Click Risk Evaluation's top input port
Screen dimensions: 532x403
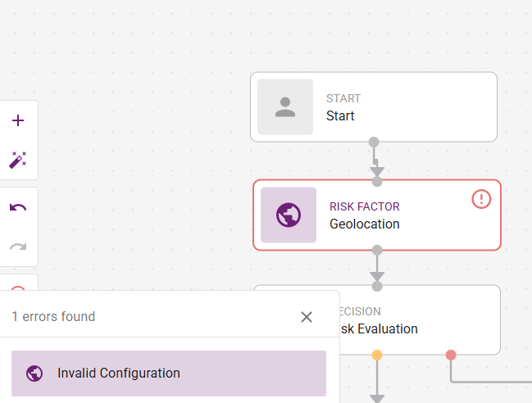tap(377, 286)
